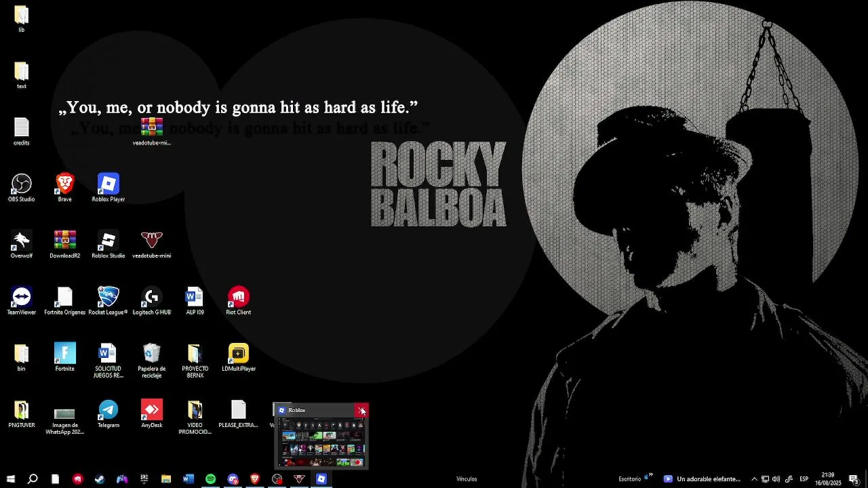Select the credits text file
This screenshot has width=868, height=488.
[21, 131]
